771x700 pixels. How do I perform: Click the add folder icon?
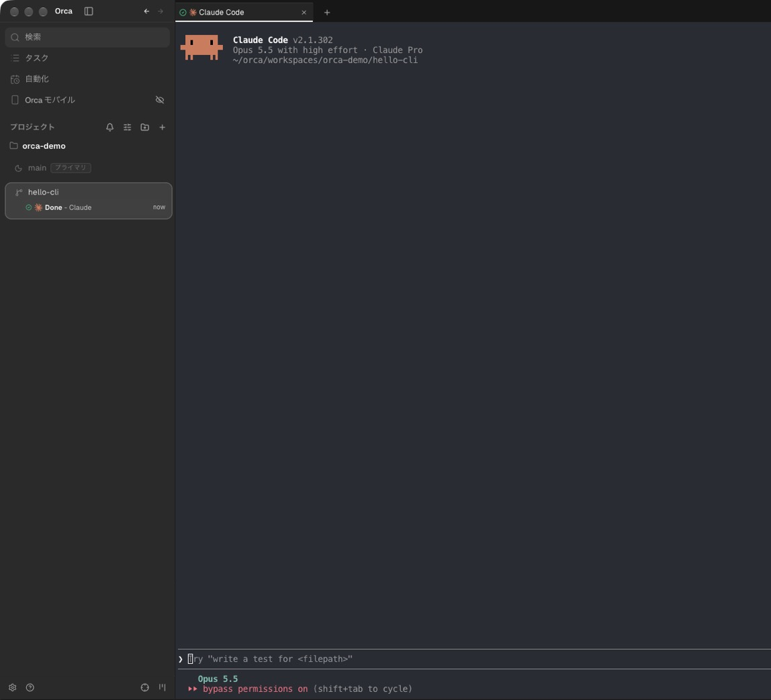tap(144, 128)
